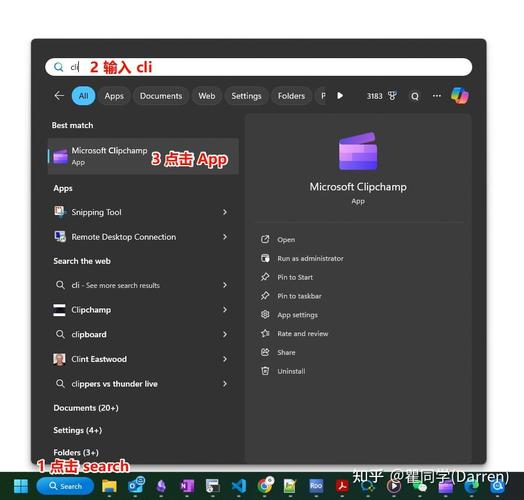Viewport: 524px width, 500px height.
Task: Open the Roo app on taskbar
Action: coord(316,486)
